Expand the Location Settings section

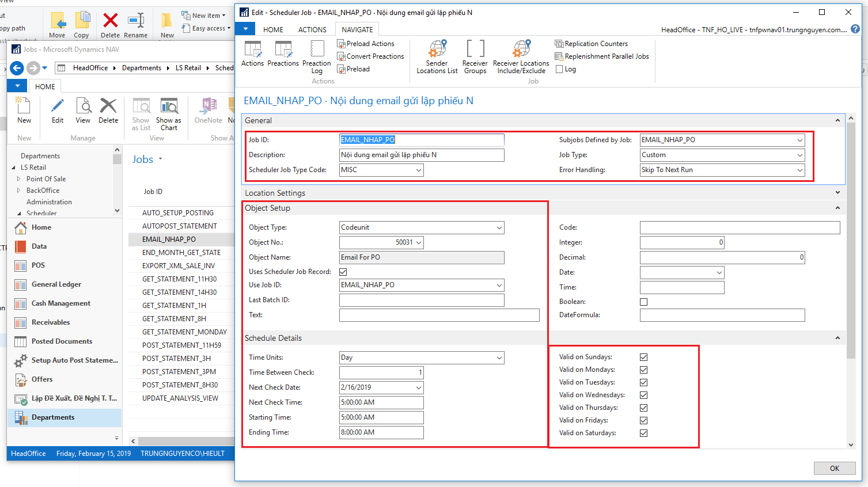837,193
